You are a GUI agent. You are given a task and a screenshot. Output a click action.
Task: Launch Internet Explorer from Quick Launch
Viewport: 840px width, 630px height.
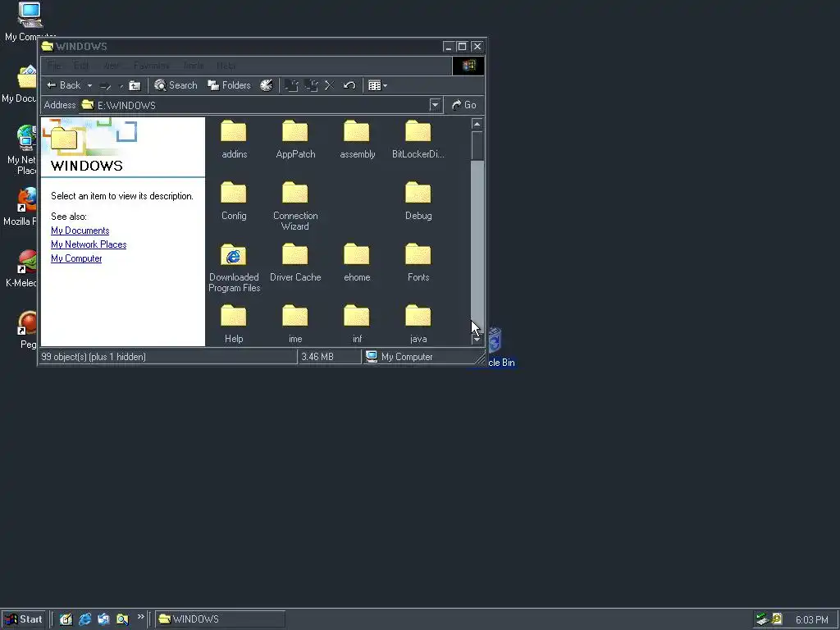click(84, 619)
